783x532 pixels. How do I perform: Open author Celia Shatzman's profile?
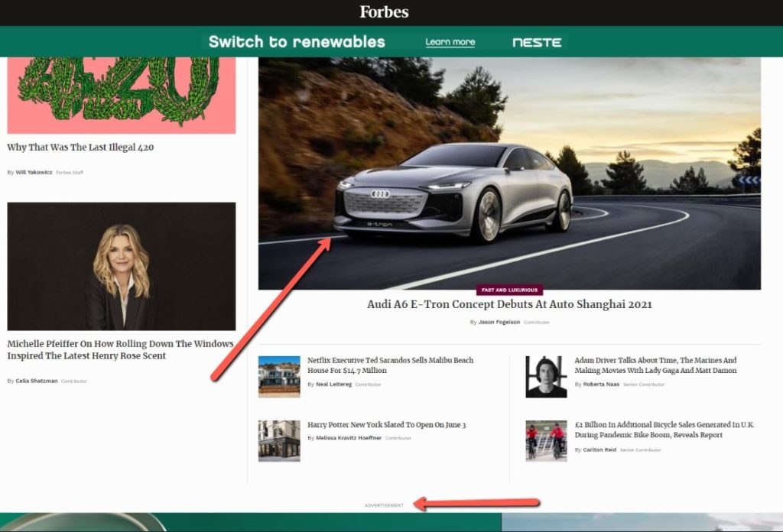(37, 381)
